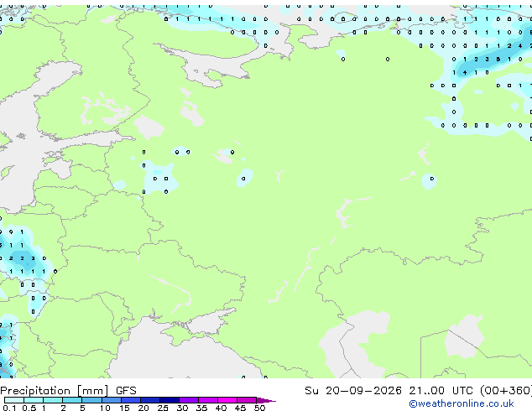The image size is (532, 411).
Task: Click the legend swatch between 1 and 2
Action: [x=53, y=400]
